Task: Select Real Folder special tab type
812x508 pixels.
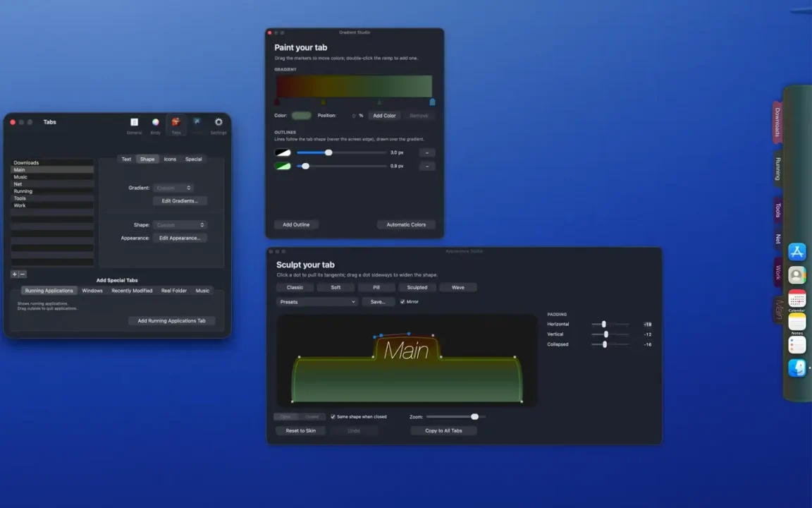Action: [x=174, y=291]
